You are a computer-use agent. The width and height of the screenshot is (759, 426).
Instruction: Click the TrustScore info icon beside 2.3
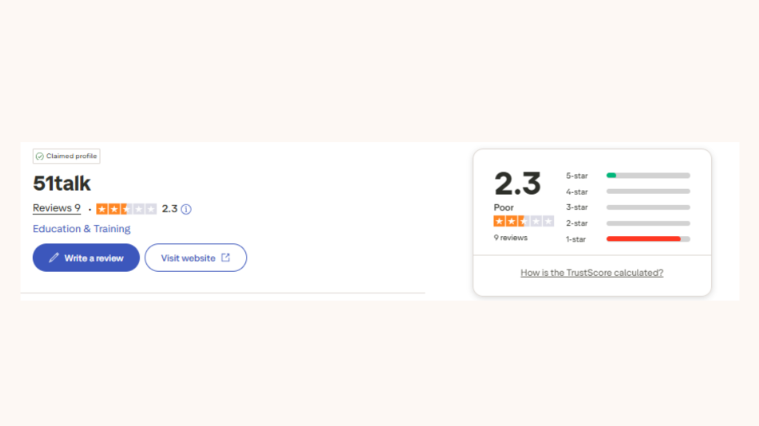click(x=186, y=209)
